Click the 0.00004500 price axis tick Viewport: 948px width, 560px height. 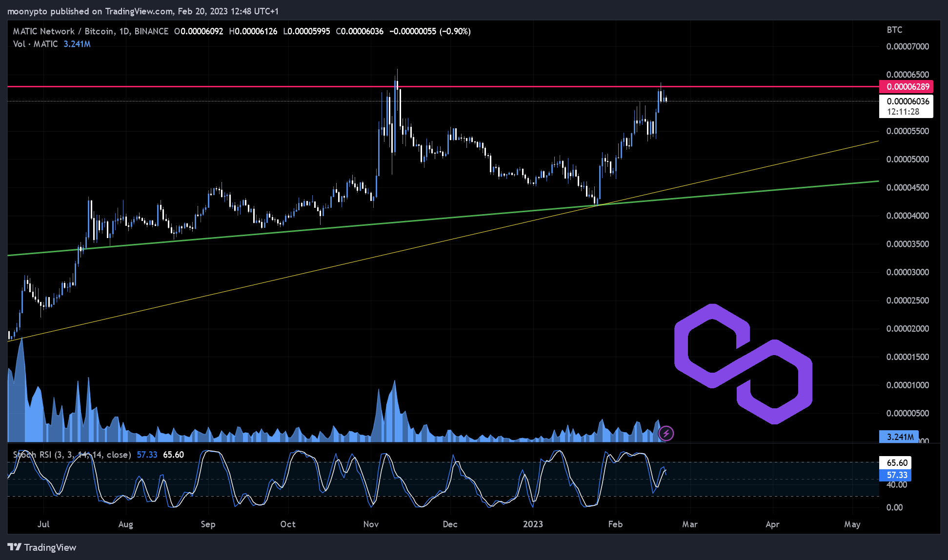tap(908, 187)
